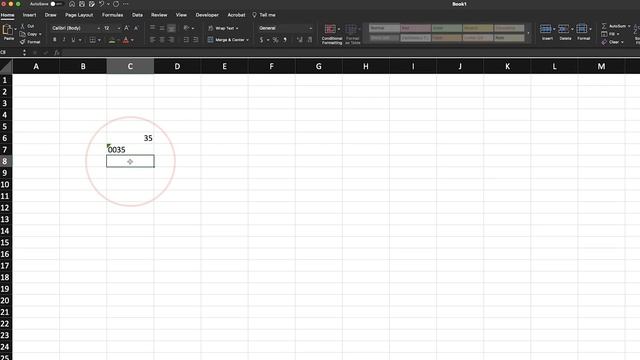Open the Developer ribbon tab
This screenshot has width=640, height=360.
click(x=207, y=15)
